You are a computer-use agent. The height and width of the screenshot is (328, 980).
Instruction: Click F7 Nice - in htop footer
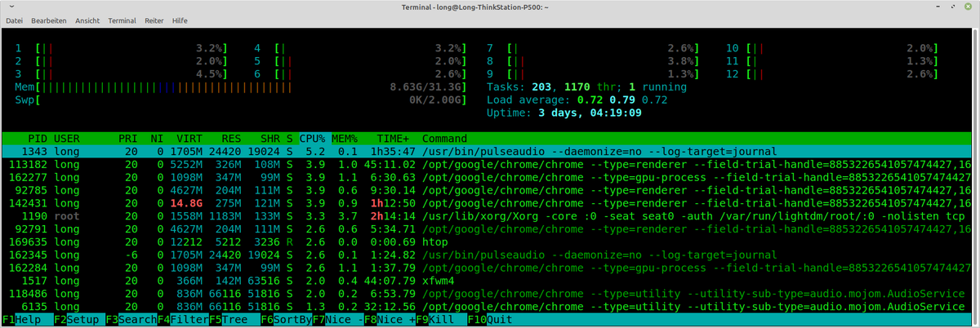[338, 320]
